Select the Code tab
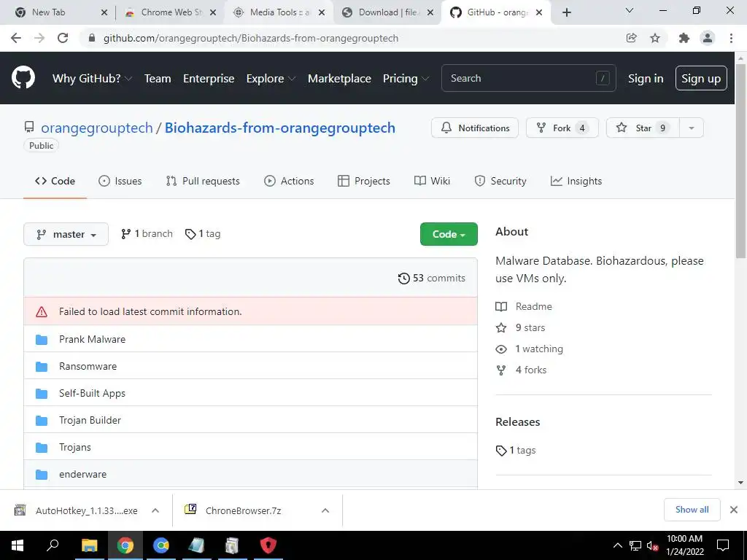The height and width of the screenshot is (560, 747). click(55, 181)
